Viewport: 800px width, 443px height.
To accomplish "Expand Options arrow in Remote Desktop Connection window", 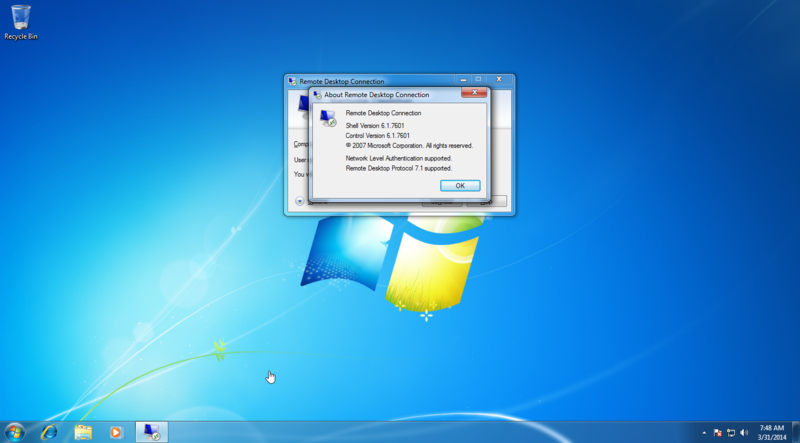I will tap(299, 201).
